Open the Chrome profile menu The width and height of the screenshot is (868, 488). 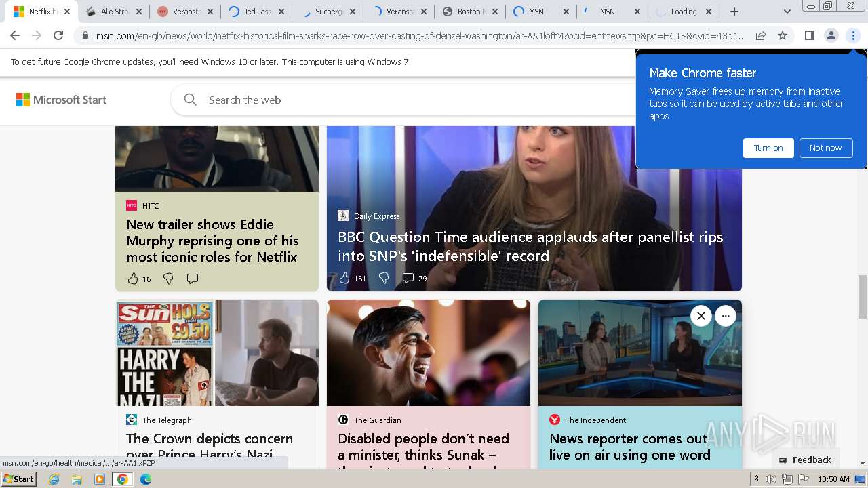coord(831,35)
